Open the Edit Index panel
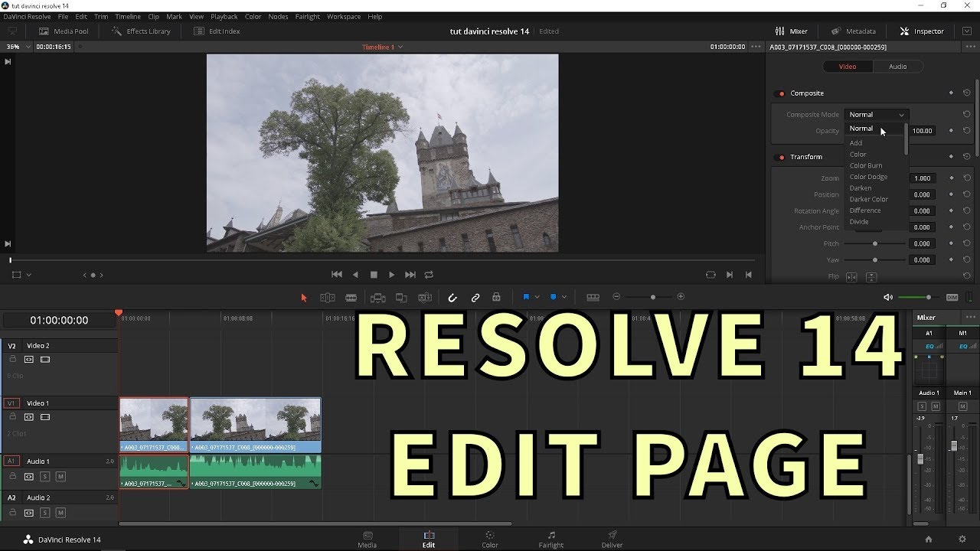Viewport: 980px width, 551px height. (217, 31)
